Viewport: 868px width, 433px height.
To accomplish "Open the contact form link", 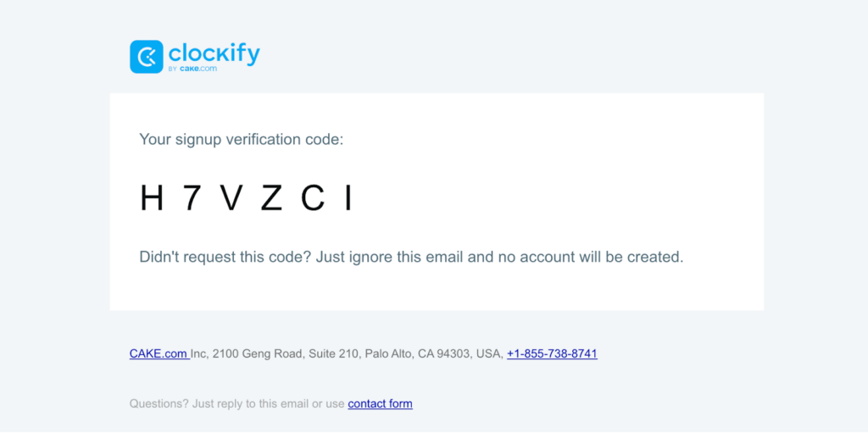I will pos(380,403).
